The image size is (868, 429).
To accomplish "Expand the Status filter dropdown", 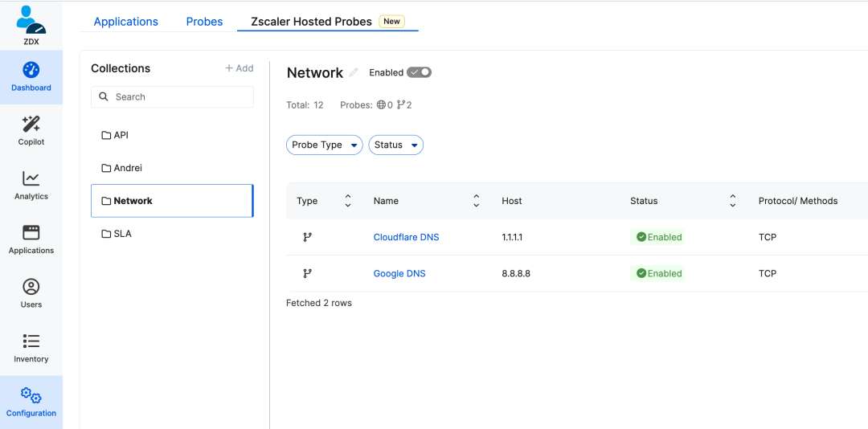I will (x=396, y=145).
